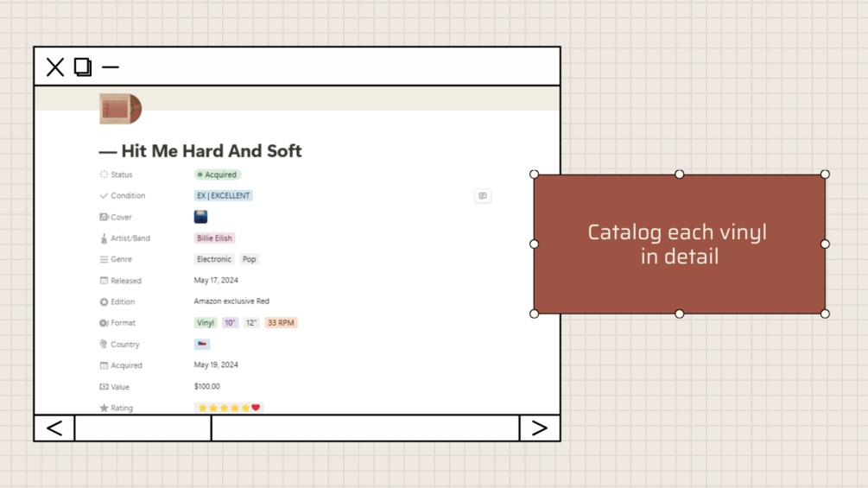This screenshot has width=868, height=488.
Task: Click the vinyl record page icon
Action: (x=121, y=109)
